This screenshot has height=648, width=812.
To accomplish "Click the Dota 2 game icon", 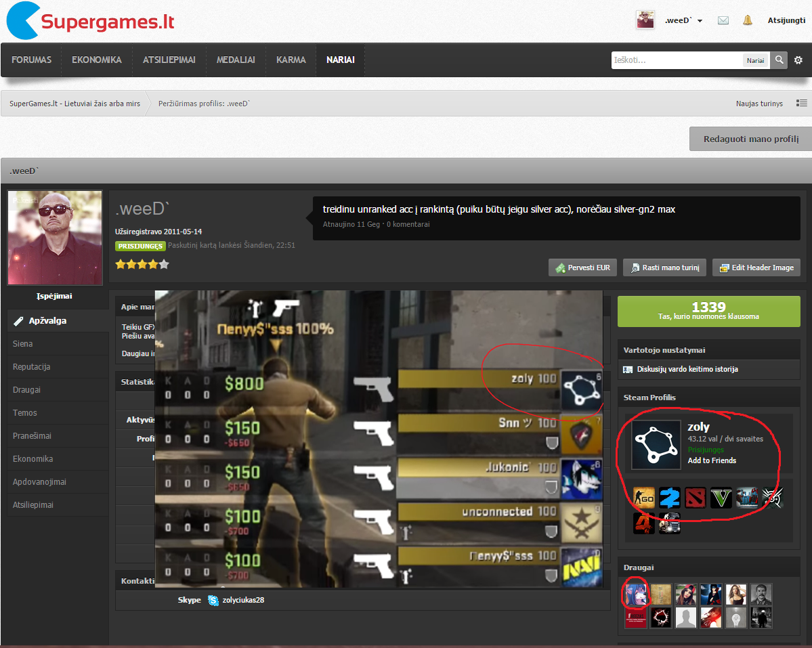I will coord(695,498).
